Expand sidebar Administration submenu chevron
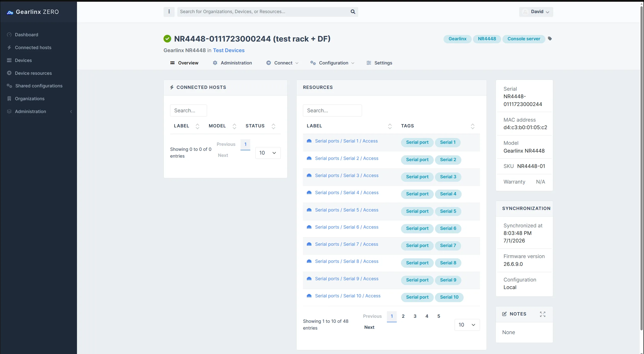This screenshot has width=644, height=354. (x=71, y=112)
